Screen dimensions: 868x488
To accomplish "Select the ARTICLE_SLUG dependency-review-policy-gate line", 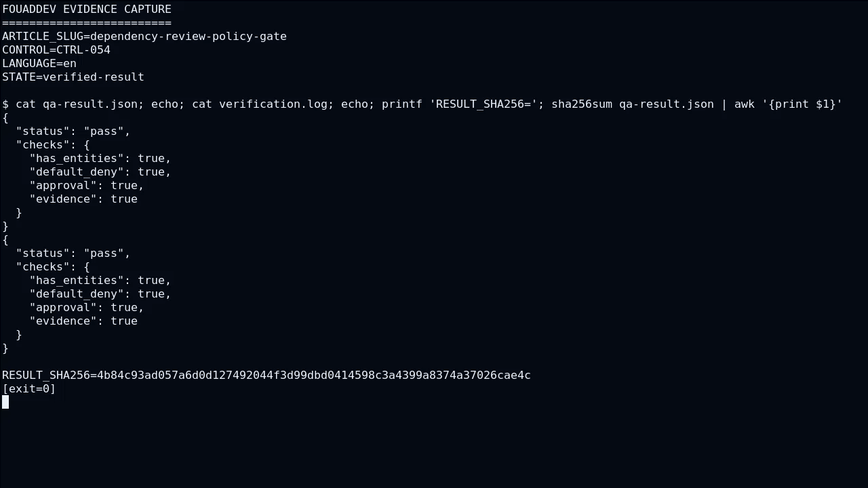I will (x=144, y=36).
